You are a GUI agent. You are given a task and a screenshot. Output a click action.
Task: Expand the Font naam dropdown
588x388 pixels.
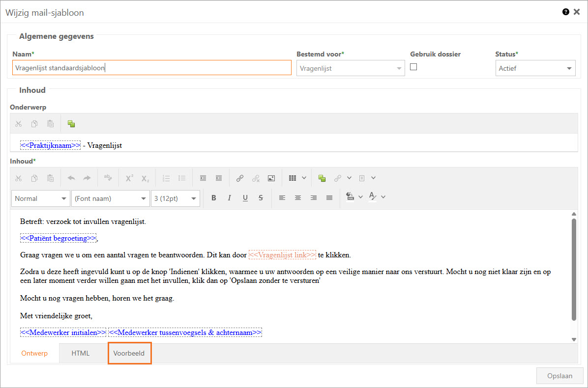(x=110, y=198)
